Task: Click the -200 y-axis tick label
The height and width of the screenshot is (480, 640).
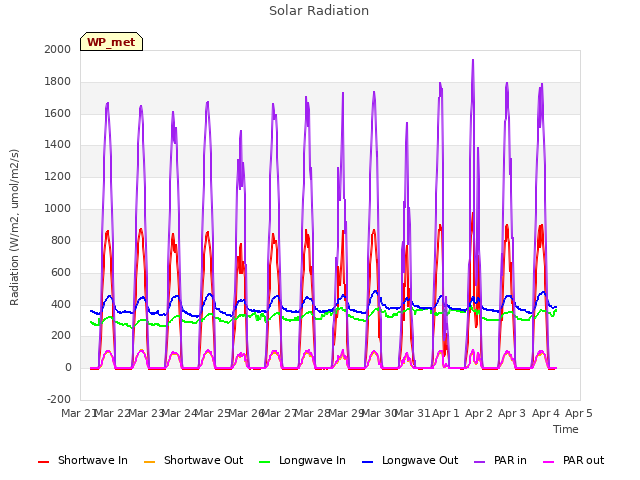Action: [59, 399]
